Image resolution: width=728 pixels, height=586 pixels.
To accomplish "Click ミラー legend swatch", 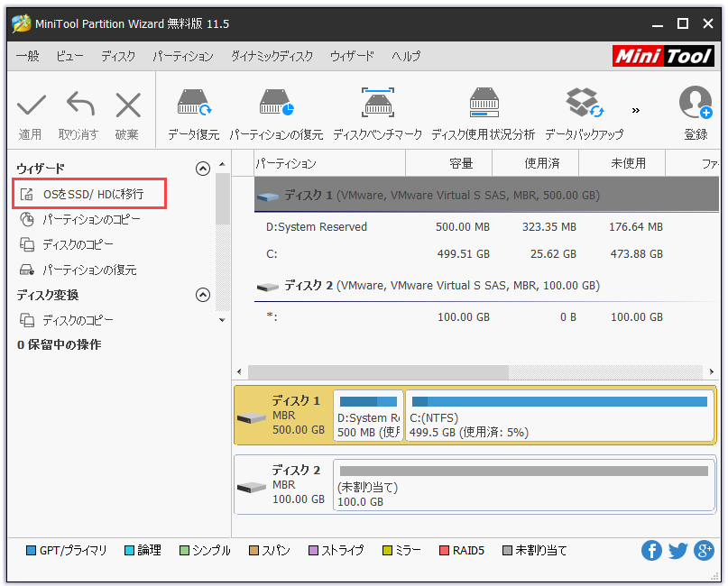I will click(x=387, y=551).
